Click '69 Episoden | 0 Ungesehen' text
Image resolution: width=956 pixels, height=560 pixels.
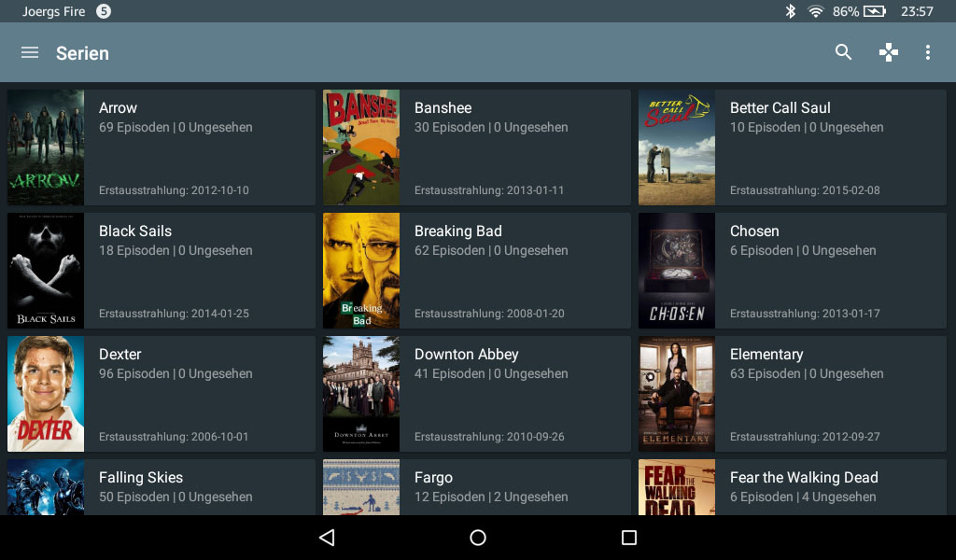tap(176, 127)
